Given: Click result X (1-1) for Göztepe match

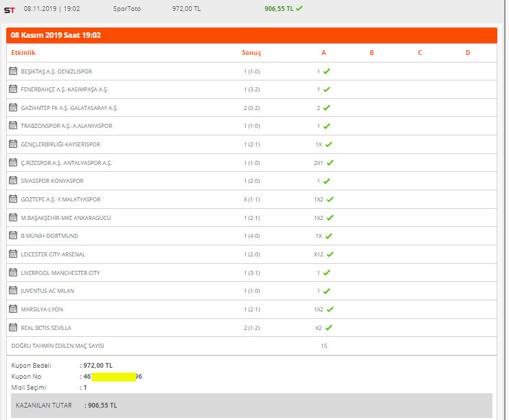Looking at the screenshot, I should click(x=252, y=199).
